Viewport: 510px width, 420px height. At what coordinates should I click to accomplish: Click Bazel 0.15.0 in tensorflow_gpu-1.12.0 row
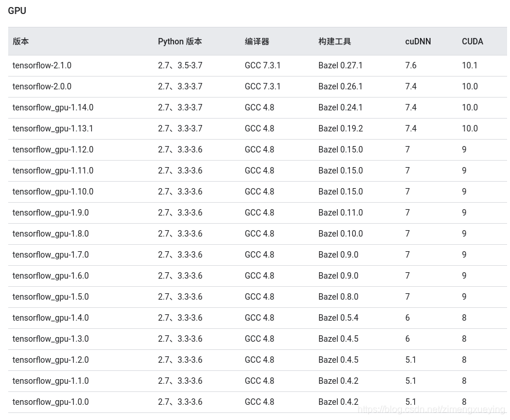[x=341, y=150]
